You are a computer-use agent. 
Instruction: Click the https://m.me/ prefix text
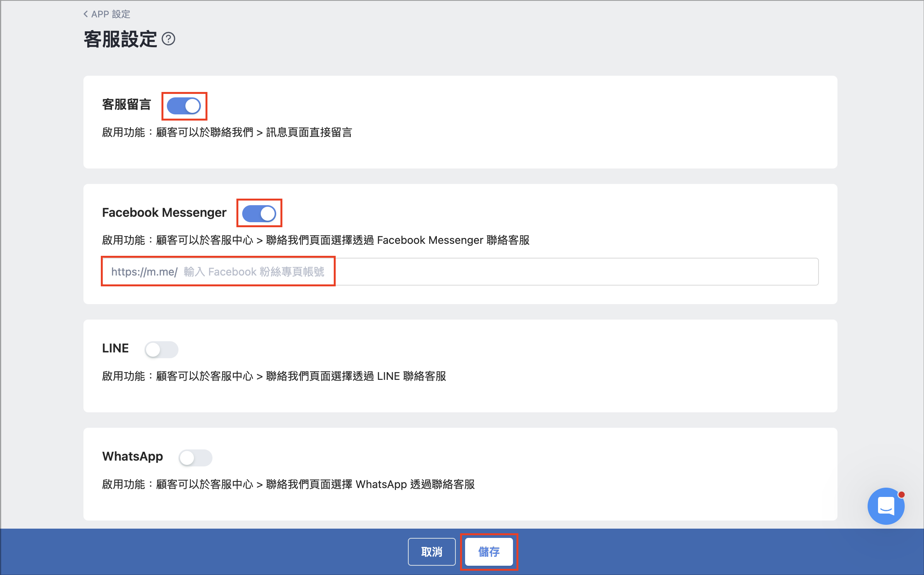click(144, 272)
